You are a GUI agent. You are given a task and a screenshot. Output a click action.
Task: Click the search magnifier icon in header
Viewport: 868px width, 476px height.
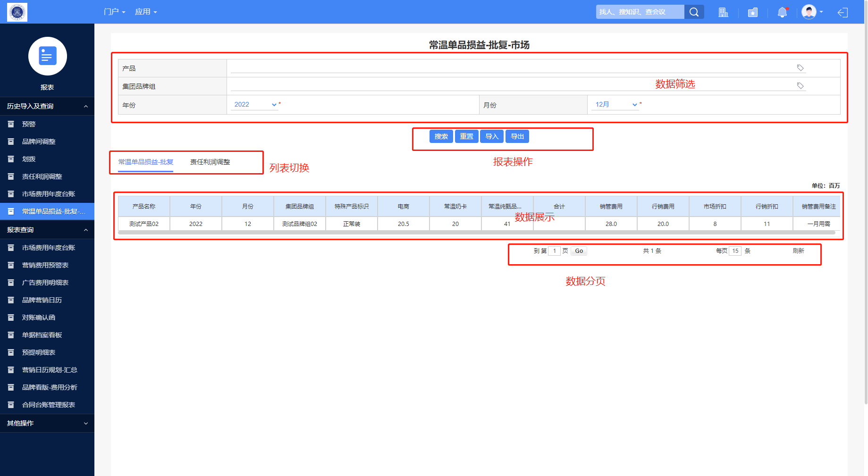click(x=694, y=12)
